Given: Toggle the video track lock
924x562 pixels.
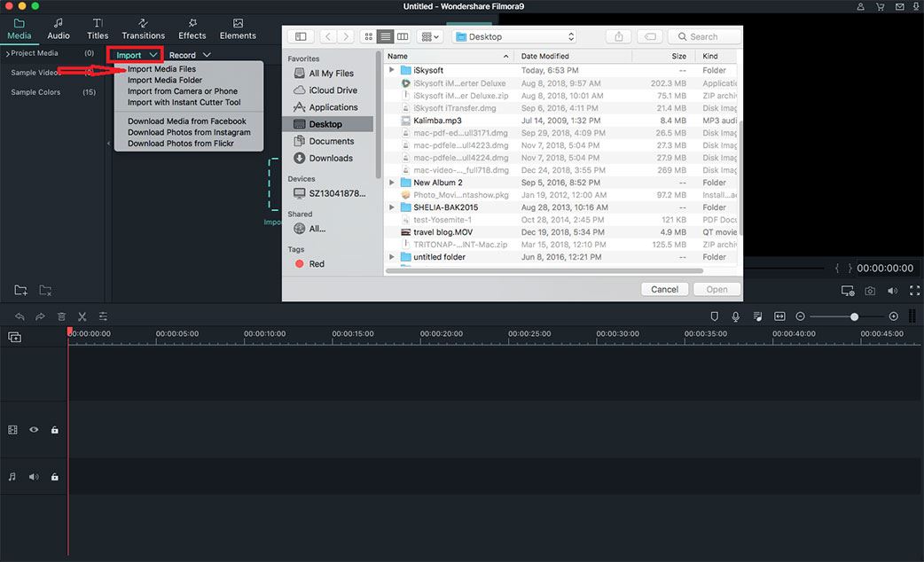Looking at the screenshot, I should pos(54,430).
